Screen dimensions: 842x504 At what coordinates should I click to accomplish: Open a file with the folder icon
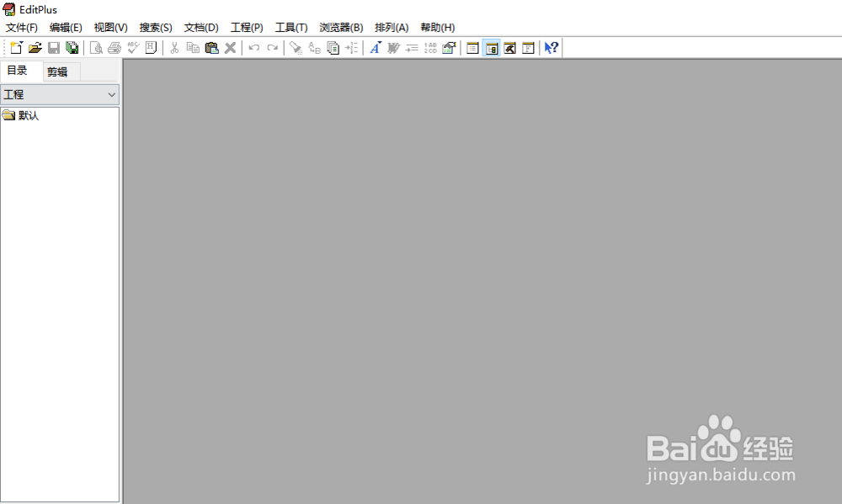pyautogui.click(x=35, y=48)
